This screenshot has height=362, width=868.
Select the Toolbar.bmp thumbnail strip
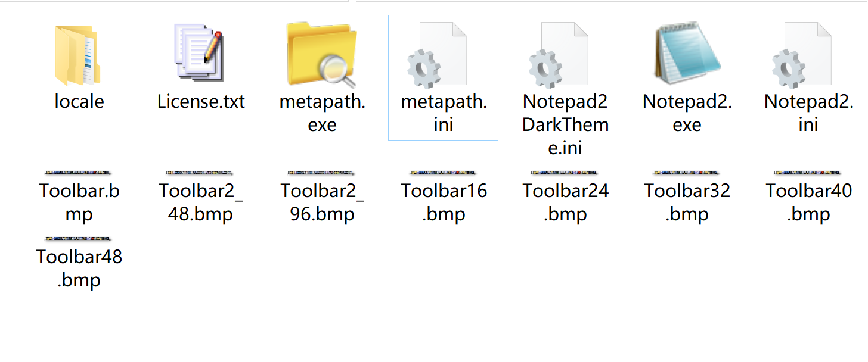pos(79,173)
